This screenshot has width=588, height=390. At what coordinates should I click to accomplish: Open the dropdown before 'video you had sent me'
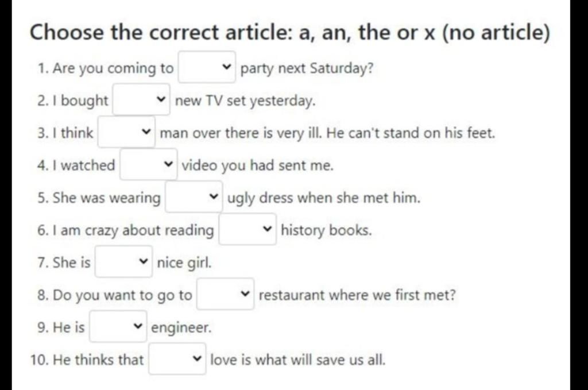[149, 164]
